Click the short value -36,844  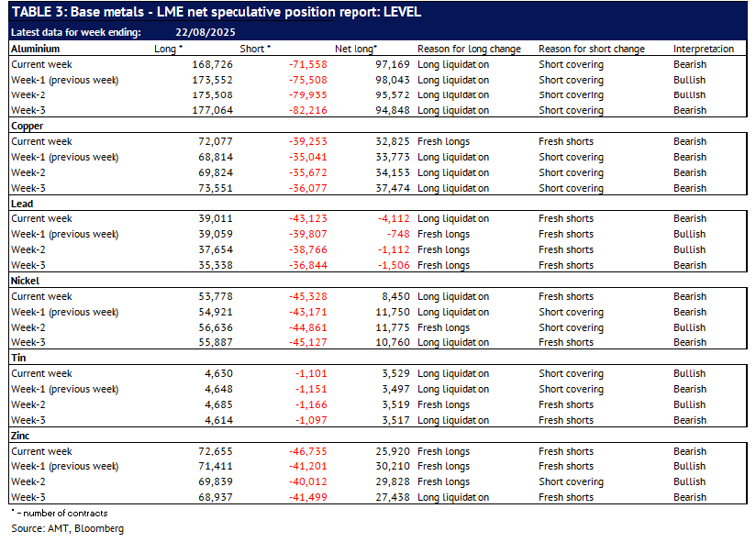click(x=308, y=265)
